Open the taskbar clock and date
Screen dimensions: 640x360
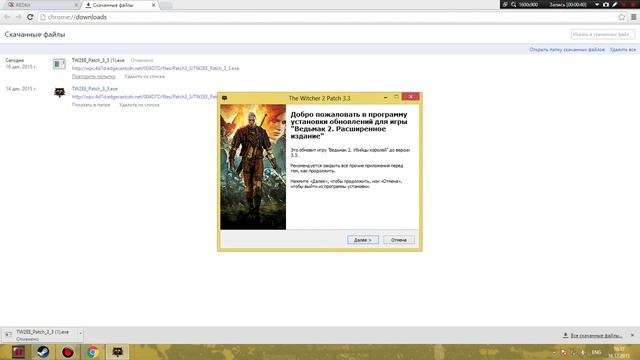619,352
